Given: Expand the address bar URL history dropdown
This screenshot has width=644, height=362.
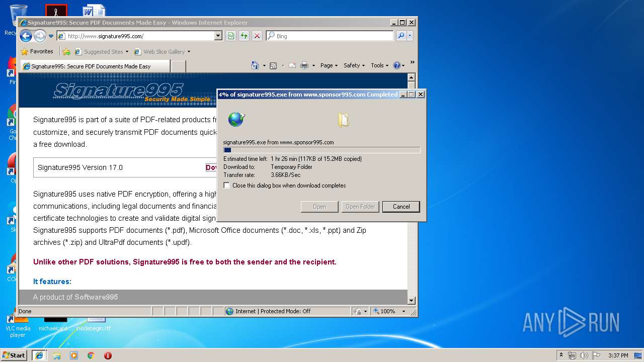Looking at the screenshot, I should pos(218,36).
